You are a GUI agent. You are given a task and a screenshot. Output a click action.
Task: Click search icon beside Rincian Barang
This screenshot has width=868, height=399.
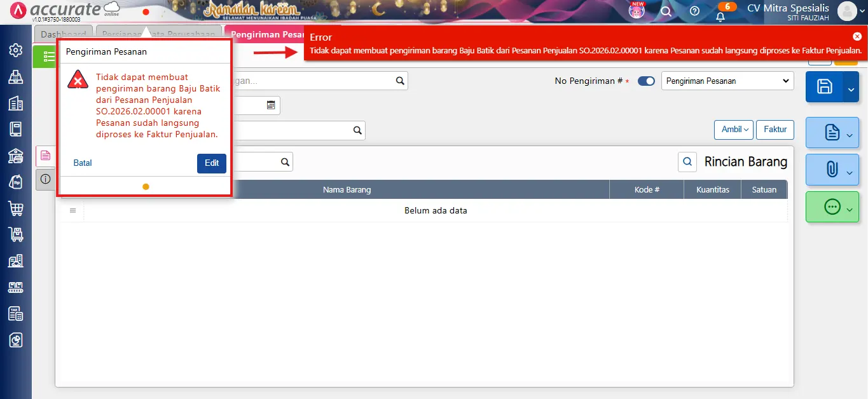[687, 162]
